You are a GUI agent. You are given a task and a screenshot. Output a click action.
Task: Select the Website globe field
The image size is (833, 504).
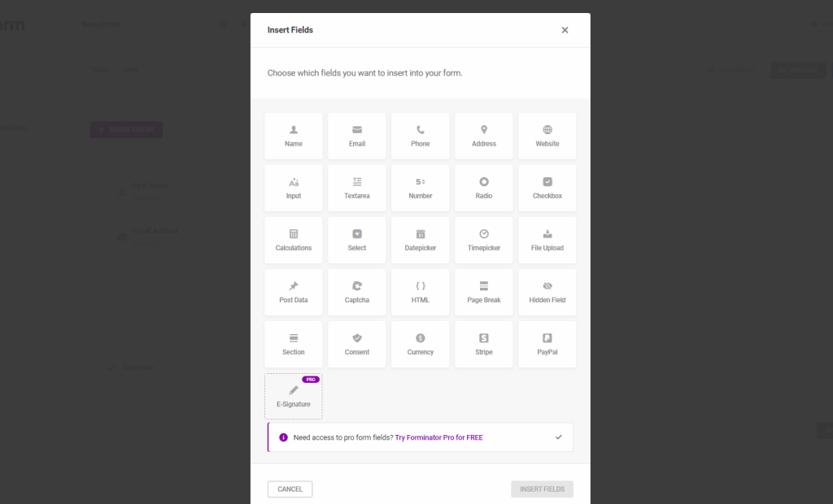point(547,136)
